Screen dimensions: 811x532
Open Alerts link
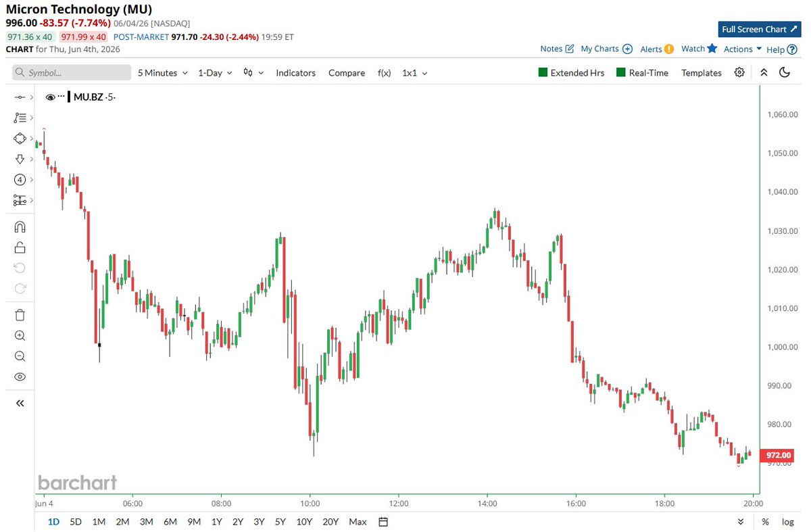pos(657,49)
